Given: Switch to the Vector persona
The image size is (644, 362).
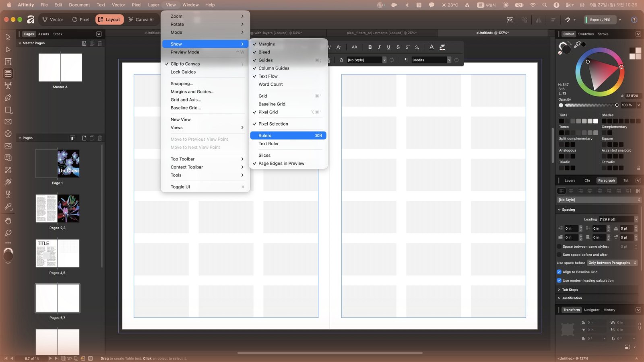Looking at the screenshot, I should click(x=53, y=20).
